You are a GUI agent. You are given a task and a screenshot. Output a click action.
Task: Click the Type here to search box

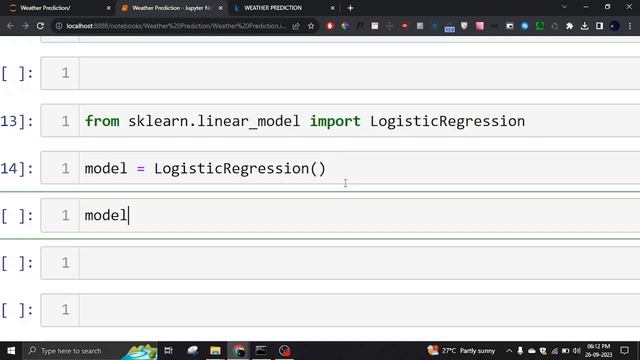click(90, 351)
